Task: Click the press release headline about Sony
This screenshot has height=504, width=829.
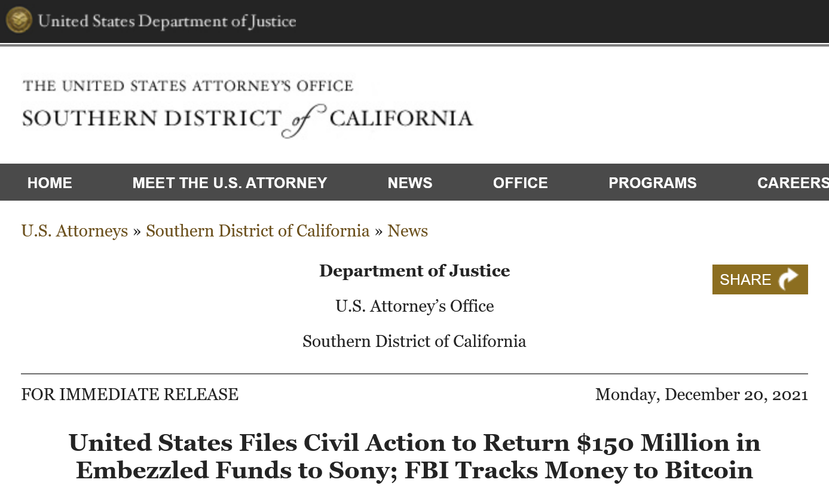Action: pos(414,456)
